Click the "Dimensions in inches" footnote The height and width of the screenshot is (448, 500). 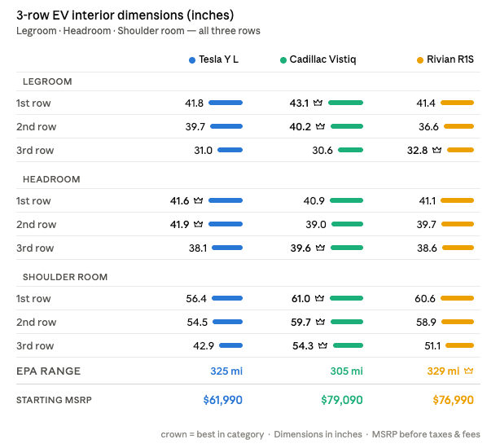(318, 434)
